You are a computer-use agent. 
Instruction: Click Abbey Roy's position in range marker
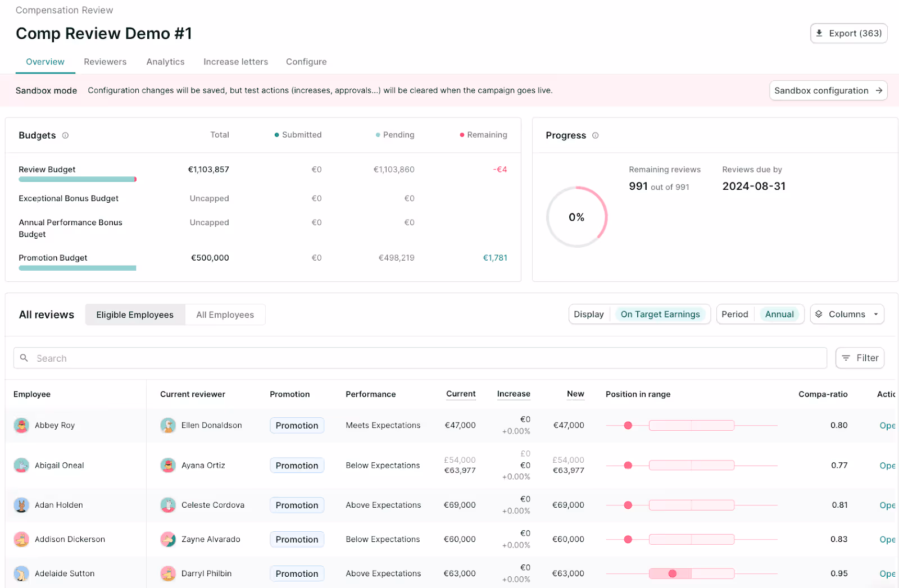(628, 425)
